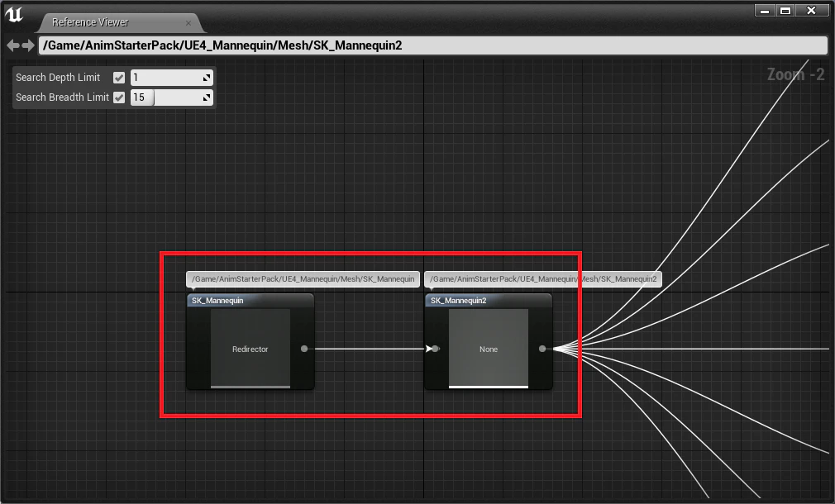Click the SK_Mannequin2 path comment label
This screenshot has height=504, width=835.
(543, 279)
